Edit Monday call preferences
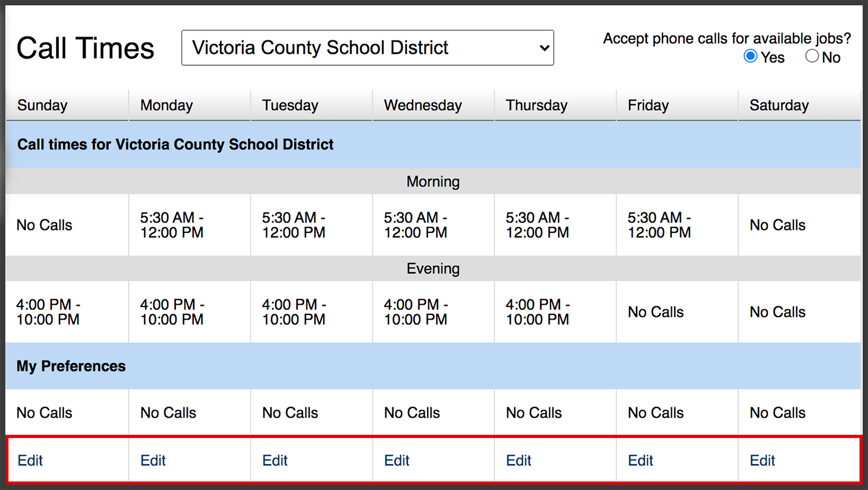Viewport: 868px width, 490px height. [153, 460]
